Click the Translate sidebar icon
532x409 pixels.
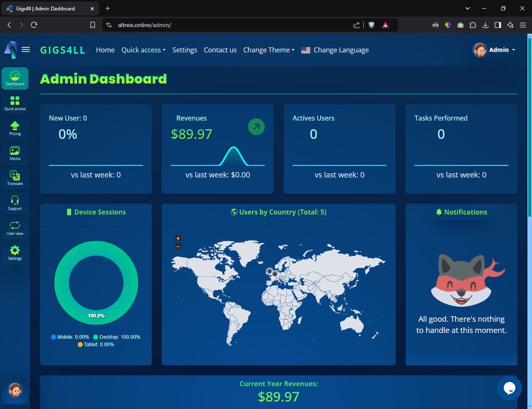[15, 178]
